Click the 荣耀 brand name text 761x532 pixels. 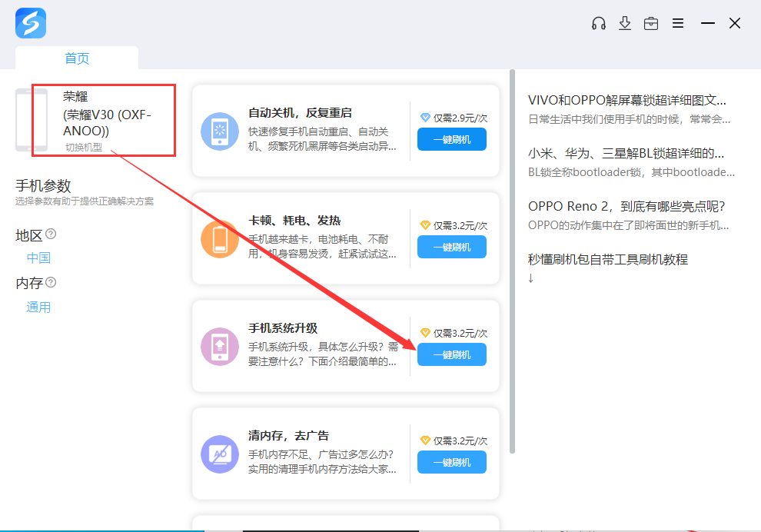(75, 97)
